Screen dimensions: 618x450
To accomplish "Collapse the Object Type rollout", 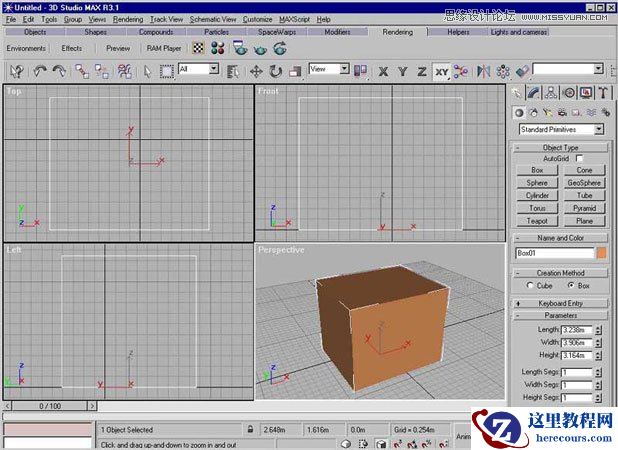I will [560, 148].
